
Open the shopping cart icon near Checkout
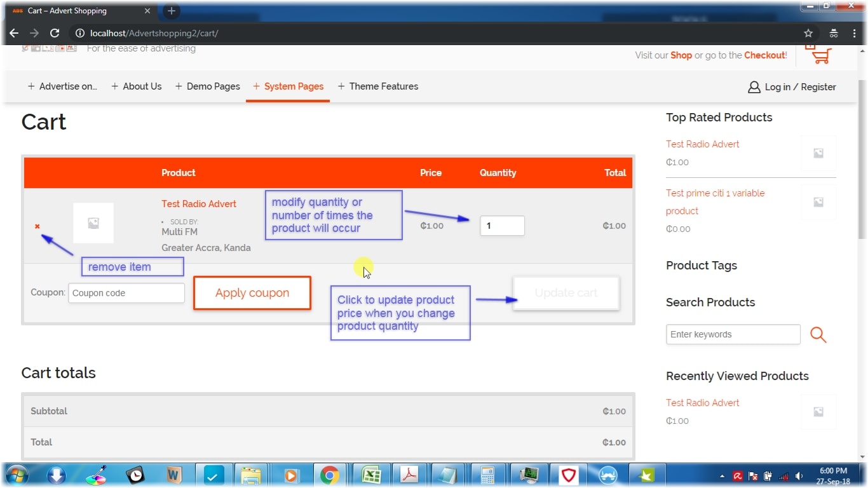tap(818, 55)
